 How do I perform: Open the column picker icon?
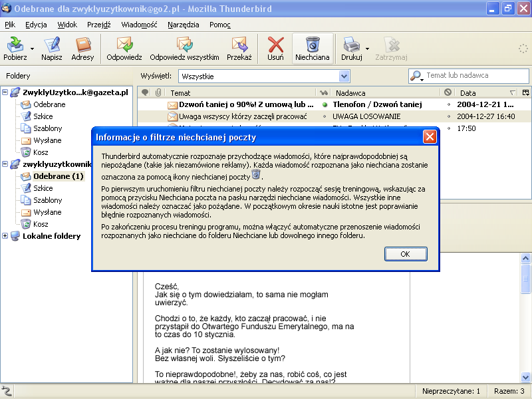525,92
